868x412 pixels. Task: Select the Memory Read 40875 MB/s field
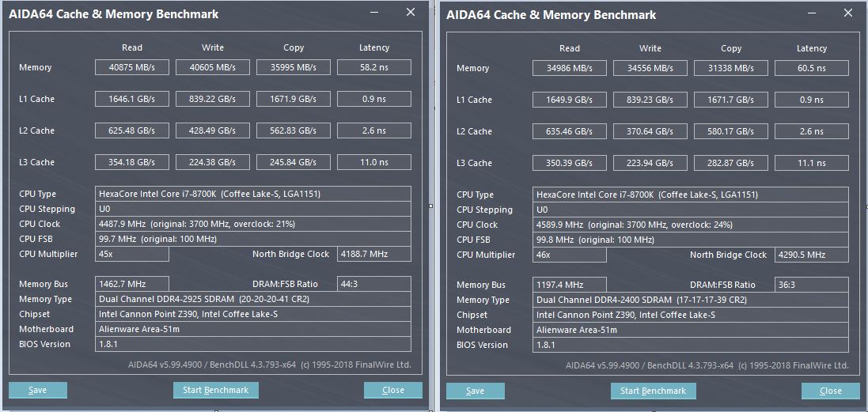click(x=132, y=67)
